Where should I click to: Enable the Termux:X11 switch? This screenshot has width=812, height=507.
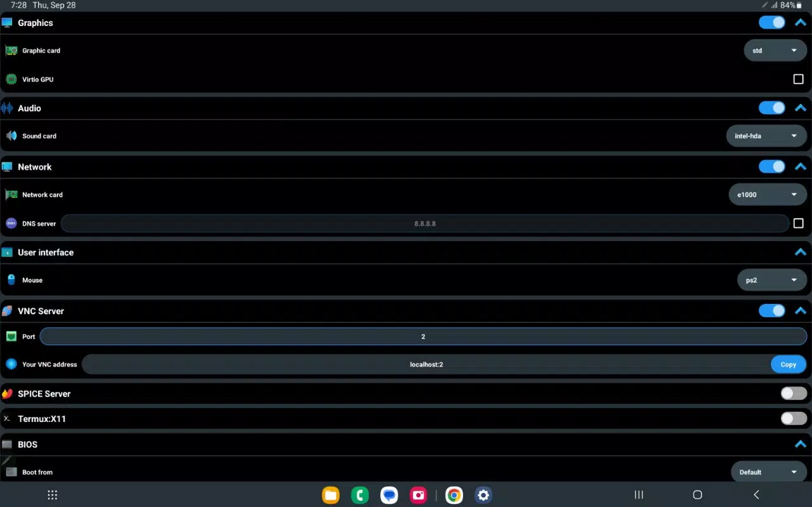coord(794,418)
